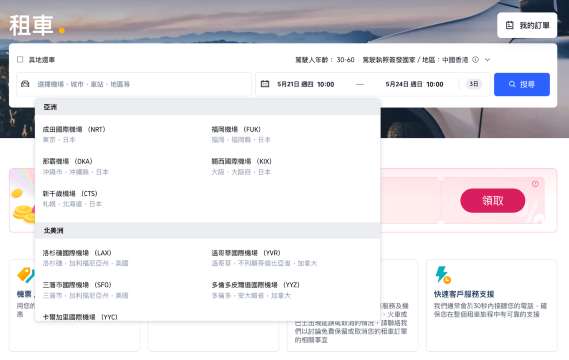569x360 pixels.
Task: Click the info icon on coupon banner
Action: (535, 184)
